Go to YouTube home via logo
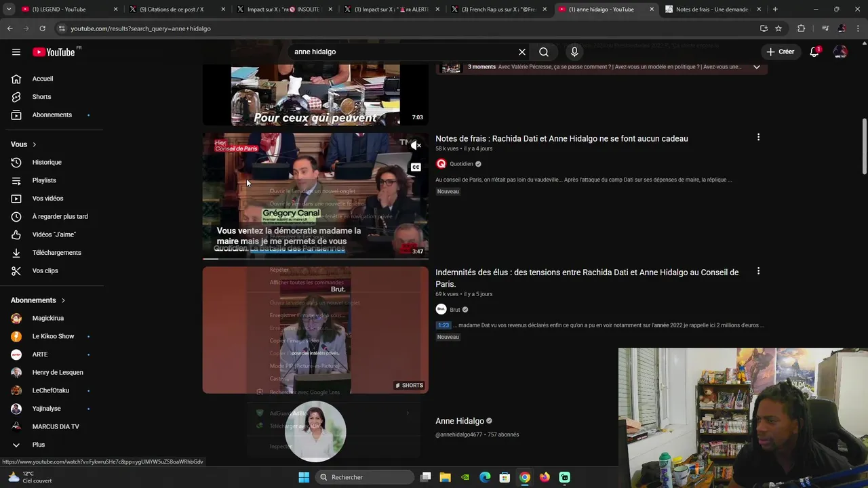Screen dimensions: 868x488 click(x=54, y=52)
